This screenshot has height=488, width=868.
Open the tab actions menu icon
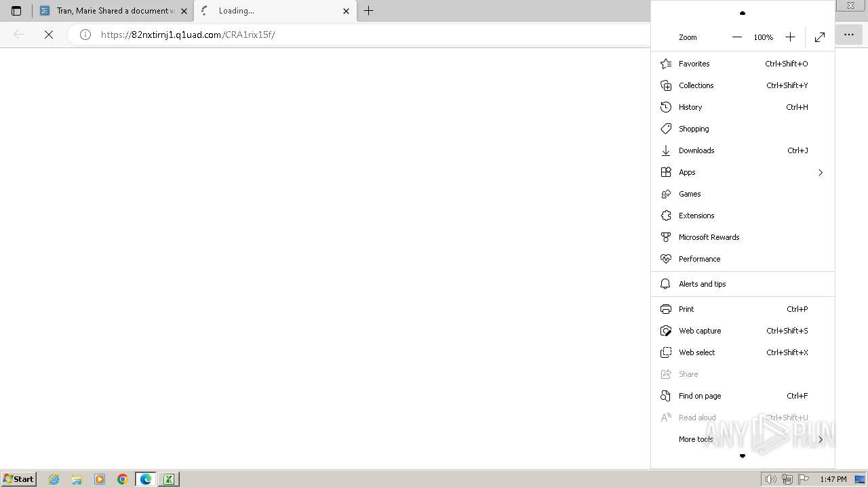pos(16,11)
